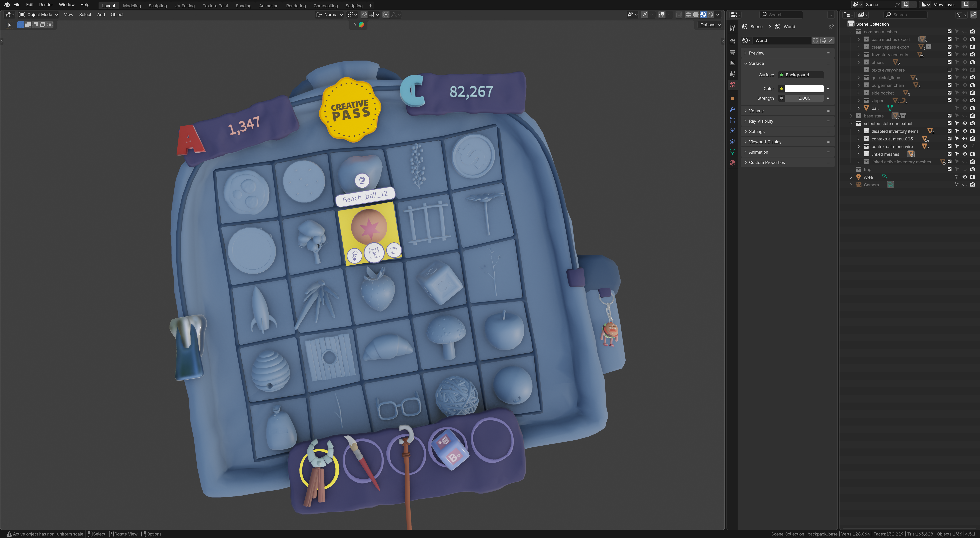Open the Material properties tab

732,163
